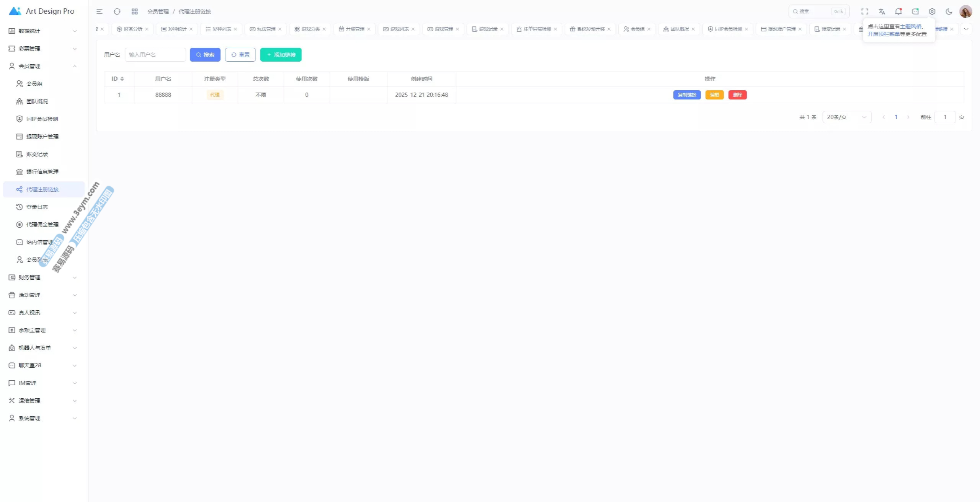Click the red 删除 button
The width and height of the screenshot is (980, 502).
click(x=737, y=95)
